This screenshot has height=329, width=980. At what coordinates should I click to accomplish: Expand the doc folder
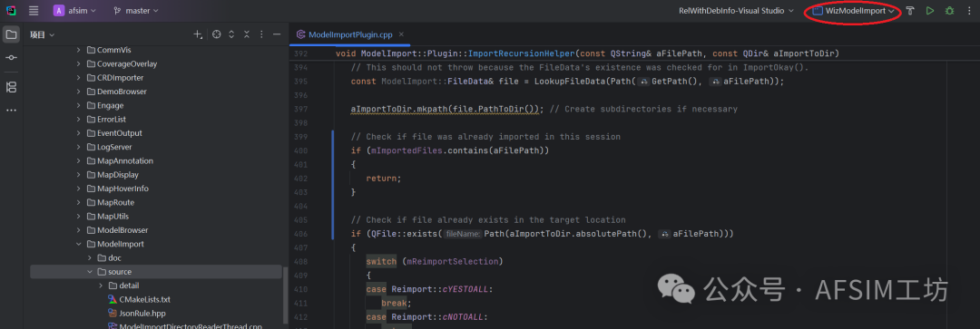coord(90,257)
